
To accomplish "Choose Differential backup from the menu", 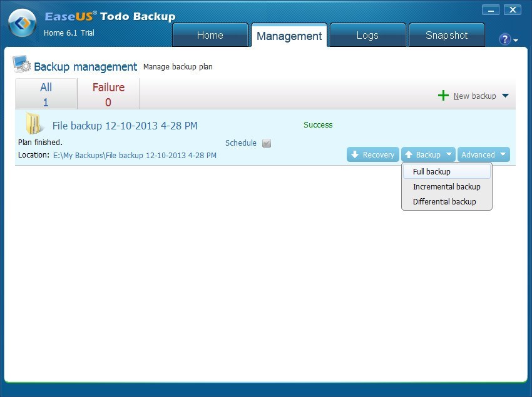I will click(x=446, y=201).
